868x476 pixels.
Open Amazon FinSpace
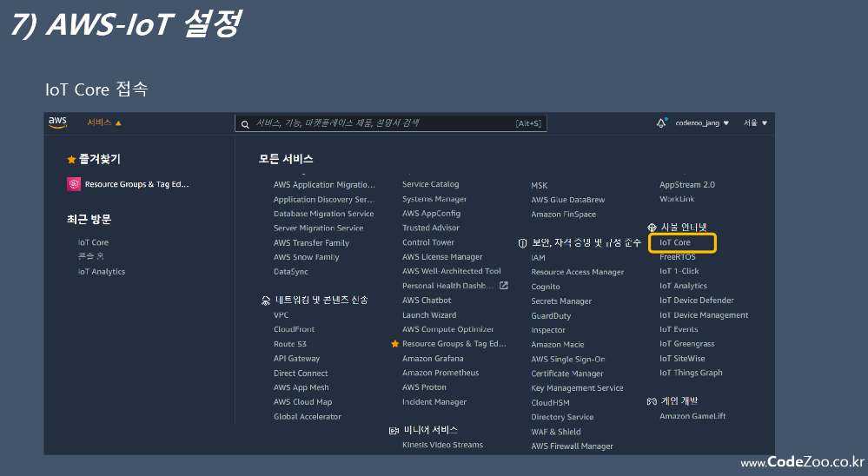[x=564, y=215]
